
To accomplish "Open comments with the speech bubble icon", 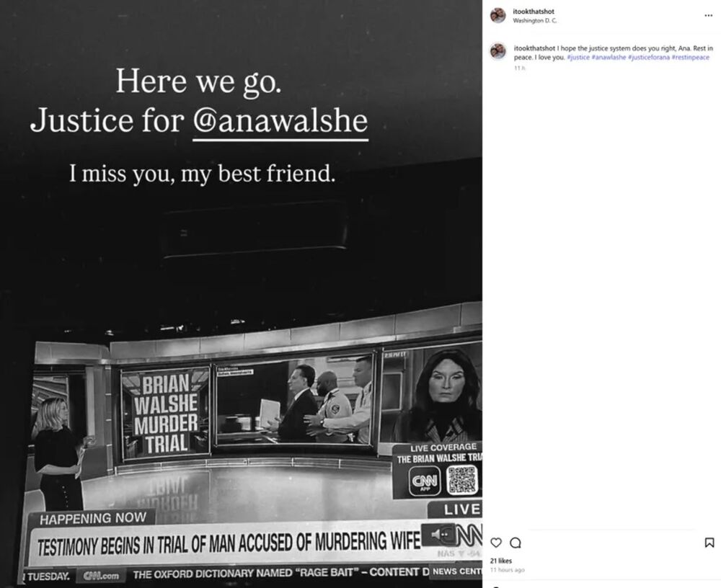I will (516, 543).
